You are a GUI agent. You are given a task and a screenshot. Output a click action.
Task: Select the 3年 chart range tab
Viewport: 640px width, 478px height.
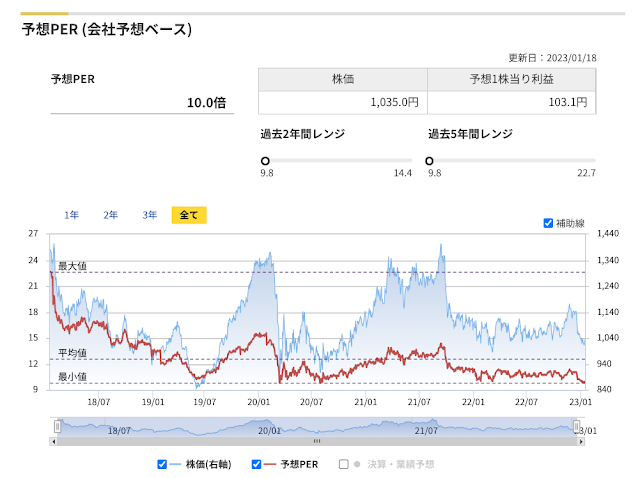click(x=149, y=215)
